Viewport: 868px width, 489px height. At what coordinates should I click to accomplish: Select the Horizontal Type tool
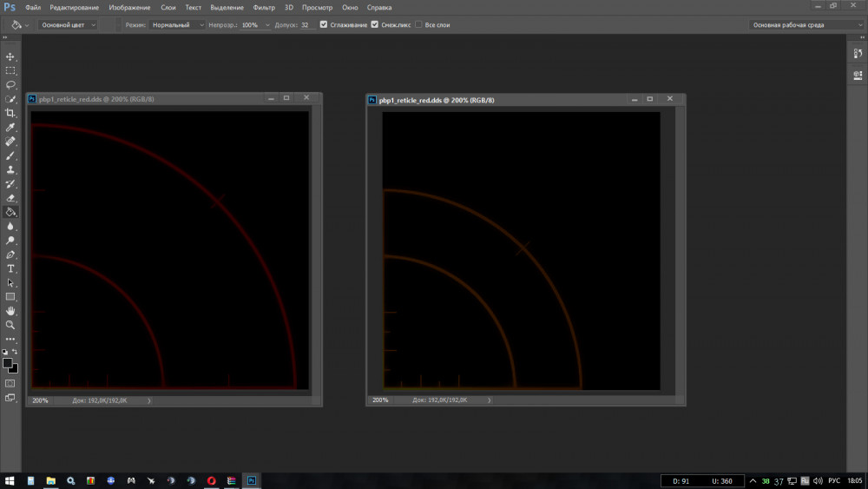[10, 269]
